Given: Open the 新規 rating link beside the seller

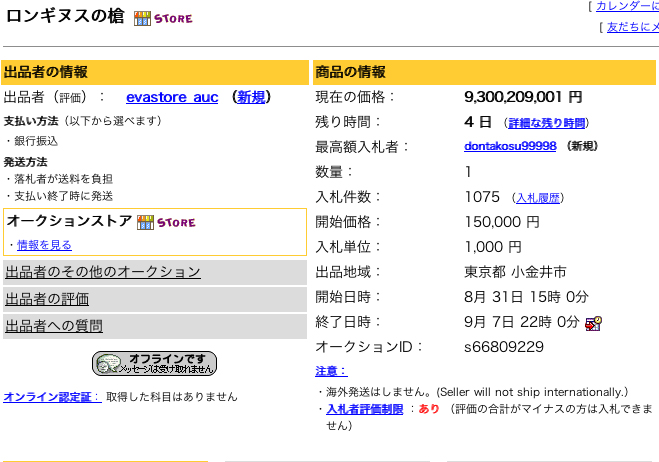Looking at the screenshot, I should point(251,97).
